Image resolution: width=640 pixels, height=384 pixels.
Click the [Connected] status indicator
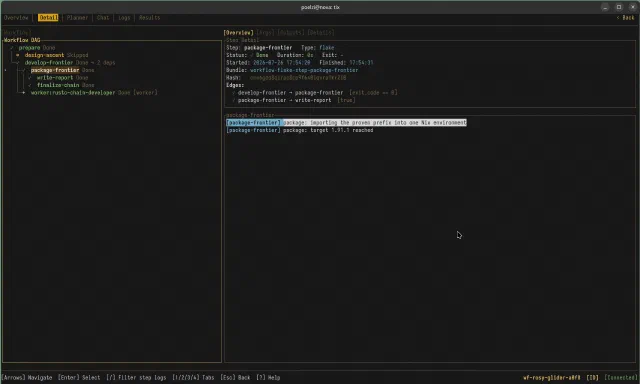pyautogui.click(x=621, y=378)
